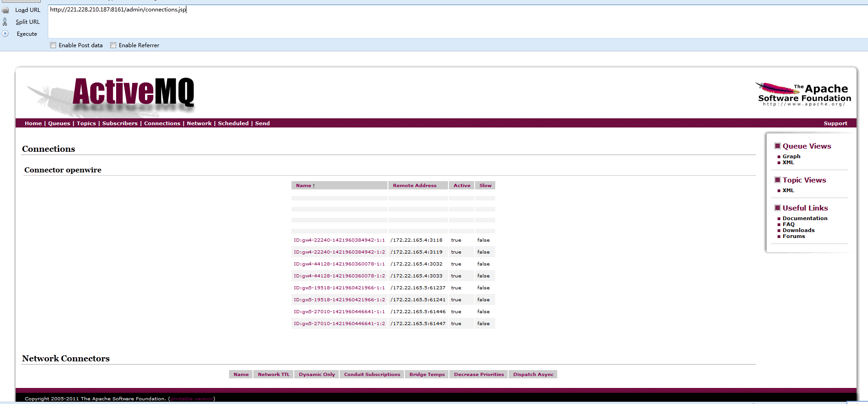The height and width of the screenshot is (404, 868).
Task: Enable the Post data checkbox
Action: (53, 45)
